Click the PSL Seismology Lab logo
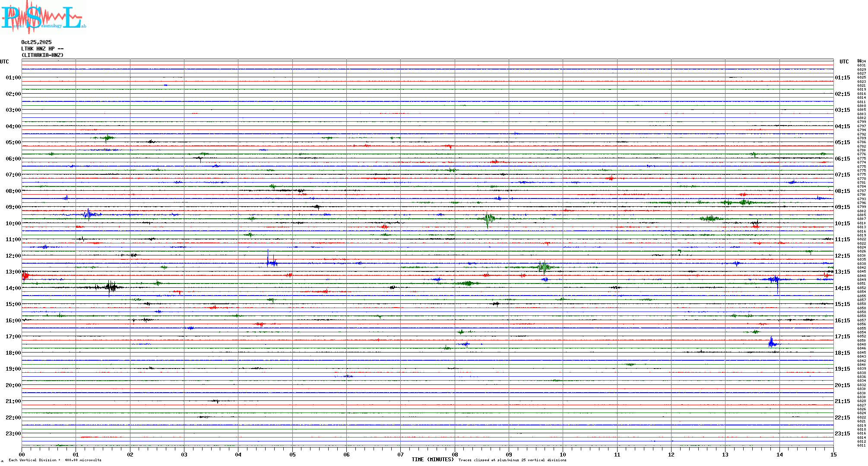 [43, 17]
